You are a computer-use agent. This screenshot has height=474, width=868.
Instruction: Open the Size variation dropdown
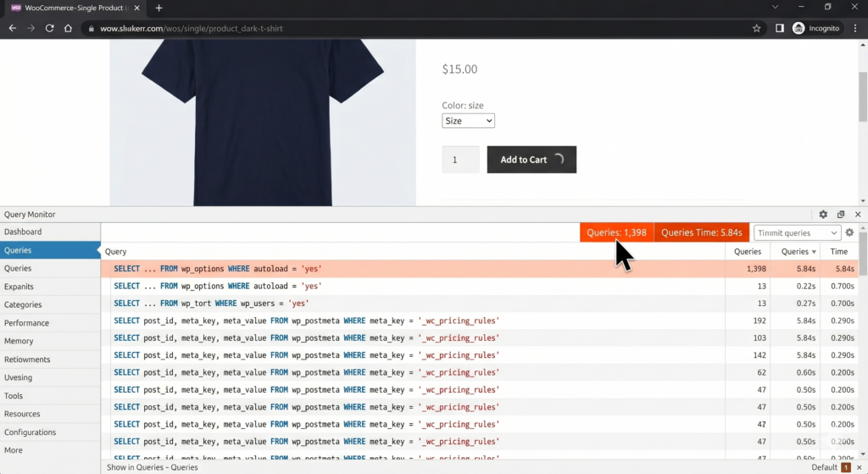click(x=468, y=120)
